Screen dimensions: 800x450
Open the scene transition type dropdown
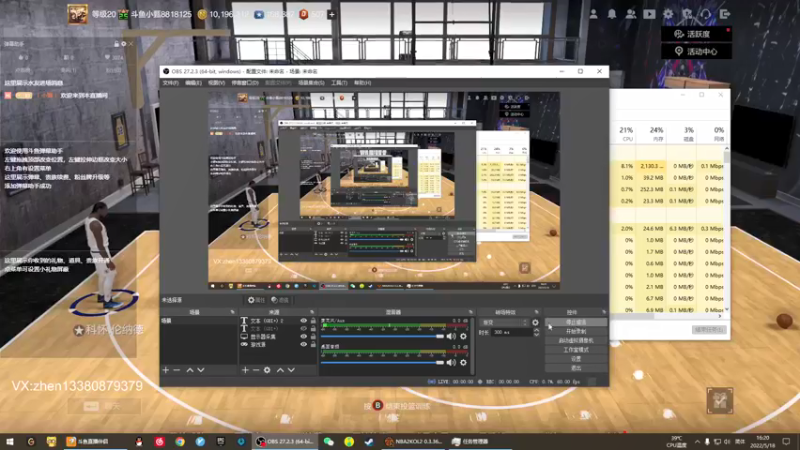[504, 322]
